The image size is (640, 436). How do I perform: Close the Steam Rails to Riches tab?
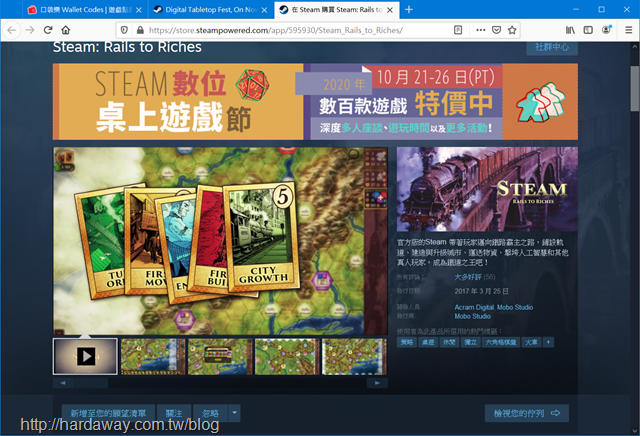tap(390, 10)
